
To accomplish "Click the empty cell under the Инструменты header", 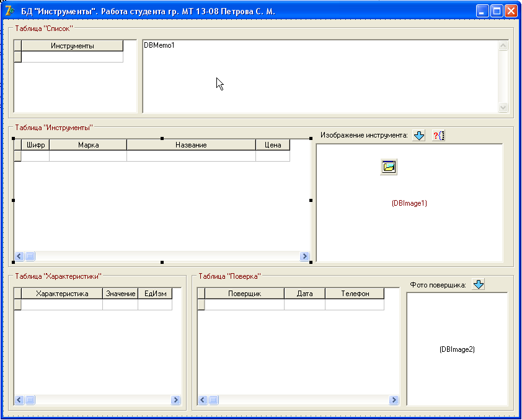I will click(x=73, y=57).
